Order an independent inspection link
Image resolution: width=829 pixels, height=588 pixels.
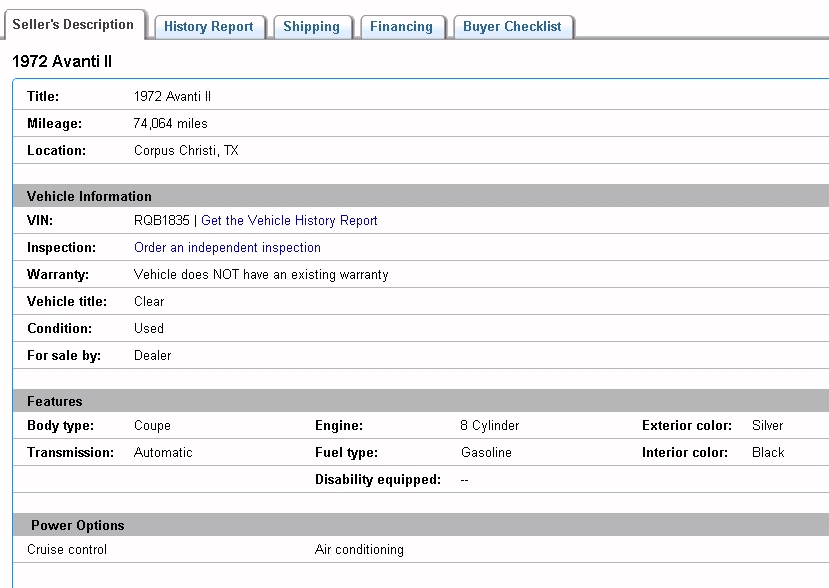pyautogui.click(x=227, y=247)
